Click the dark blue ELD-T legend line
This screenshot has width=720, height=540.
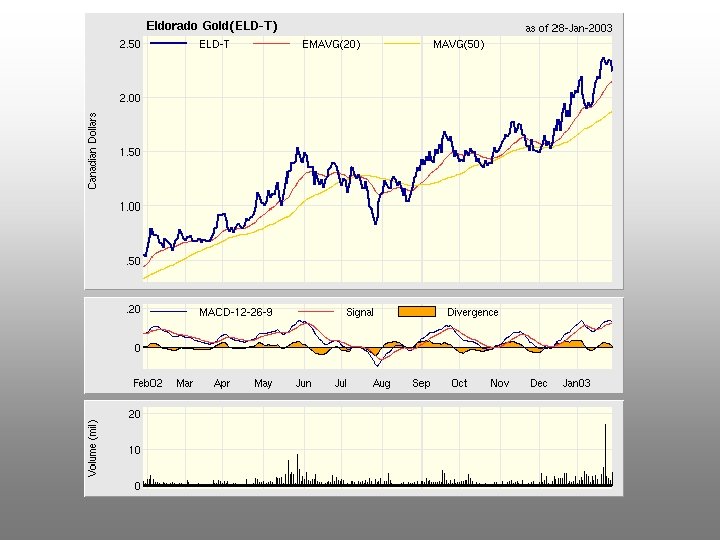coord(169,43)
